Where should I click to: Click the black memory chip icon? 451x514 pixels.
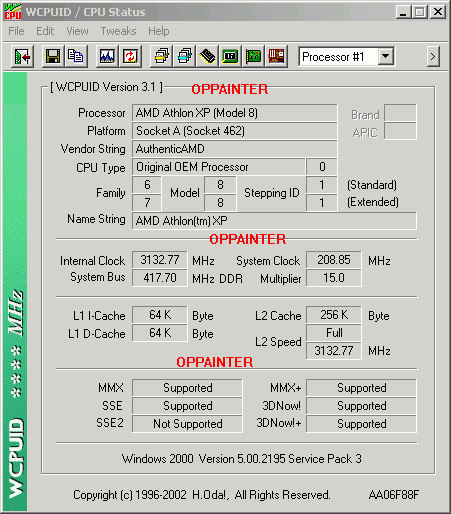(x=207, y=56)
